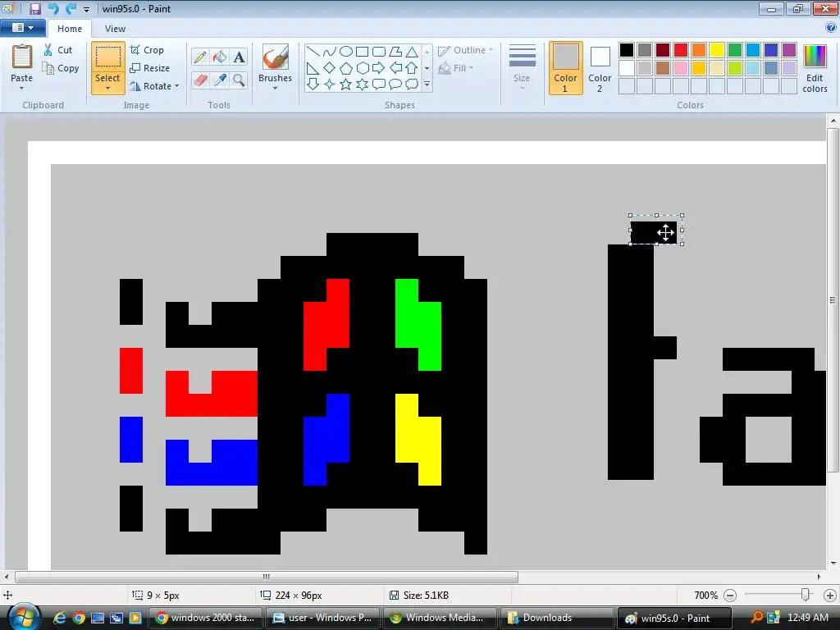Screen dimensions: 840x630
Task: Switch to Downloads taskbar window
Action: pyautogui.click(x=557, y=618)
